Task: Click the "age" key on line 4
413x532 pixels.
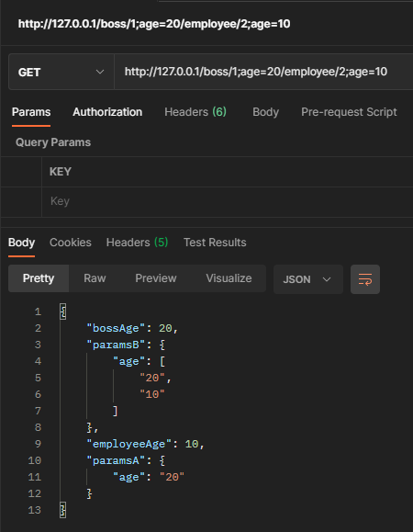Action: [129, 362]
